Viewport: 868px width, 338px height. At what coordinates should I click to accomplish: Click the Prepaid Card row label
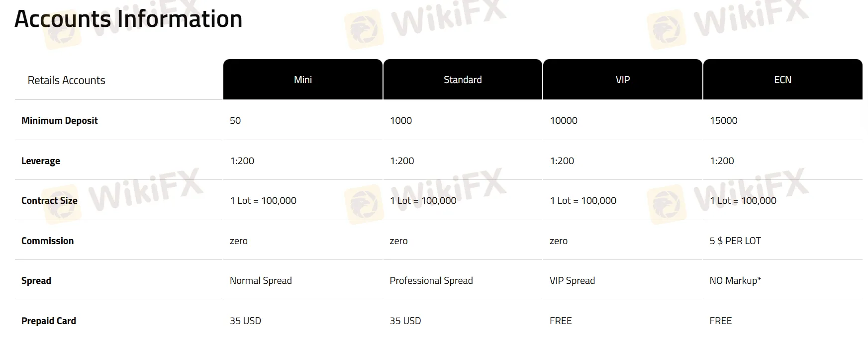point(49,321)
